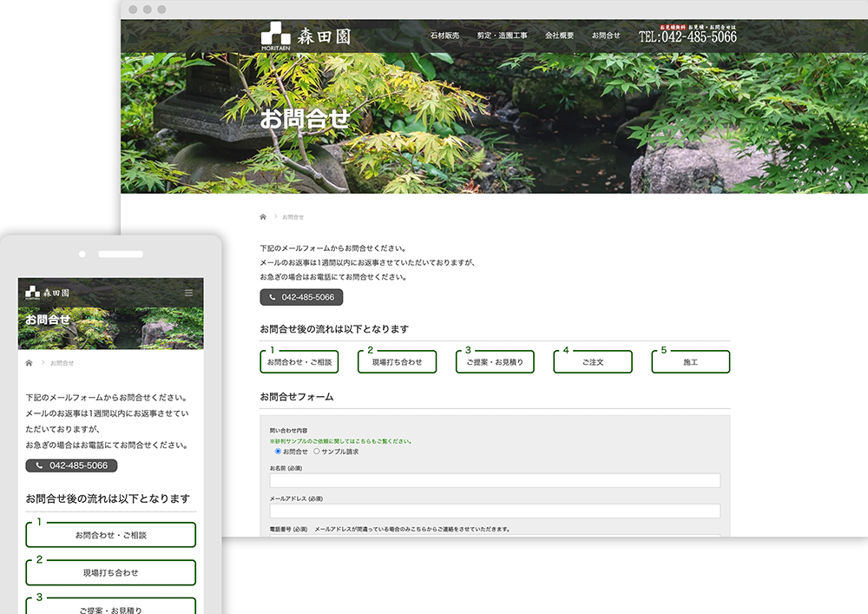Click the メールアドレス input field
The width and height of the screenshot is (868, 614).
pos(495,511)
